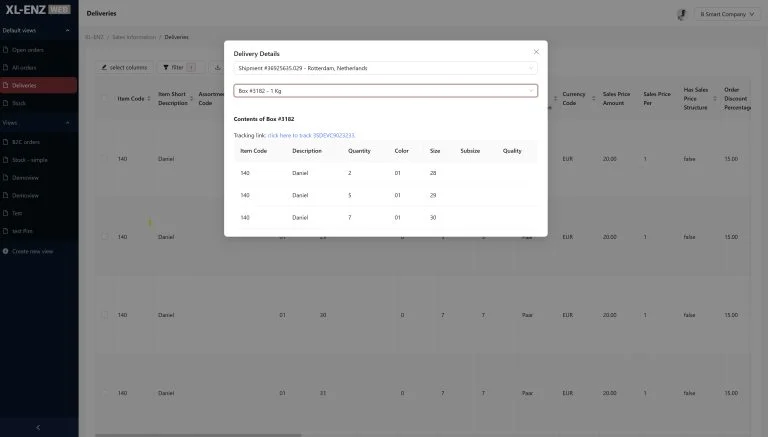
Task: Close the Delivery Details dialog
Action: coord(536,51)
